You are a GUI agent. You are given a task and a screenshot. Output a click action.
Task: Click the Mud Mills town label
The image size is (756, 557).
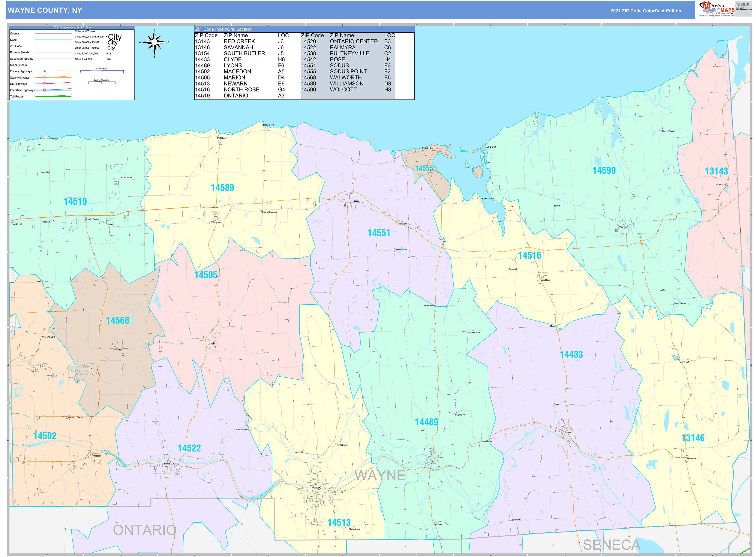click(343, 445)
